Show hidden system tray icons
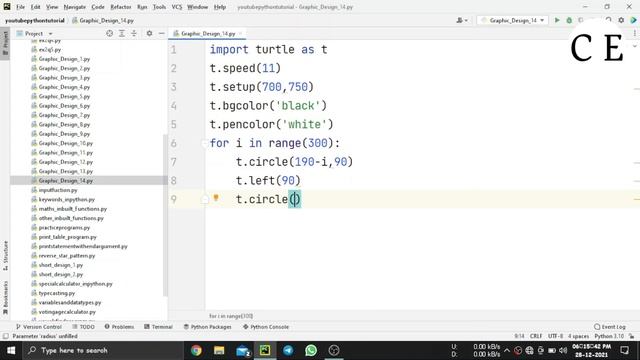This screenshot has width=640, height=360. pos(507,350)
